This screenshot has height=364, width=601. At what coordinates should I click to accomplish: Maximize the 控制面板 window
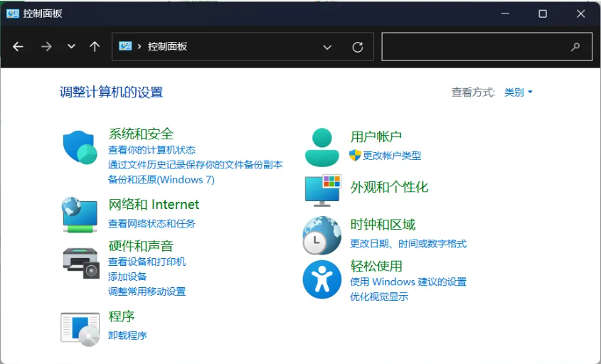point(543,14)
